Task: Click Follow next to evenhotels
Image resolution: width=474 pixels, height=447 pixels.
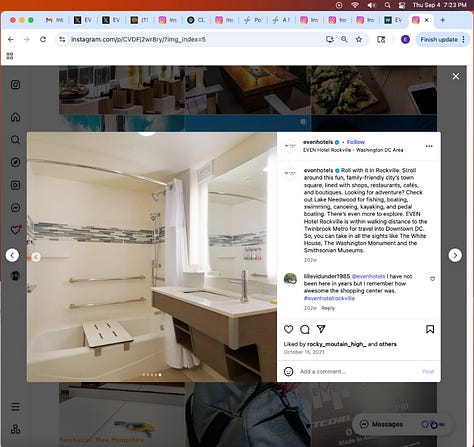Action: tap(356, 142)
